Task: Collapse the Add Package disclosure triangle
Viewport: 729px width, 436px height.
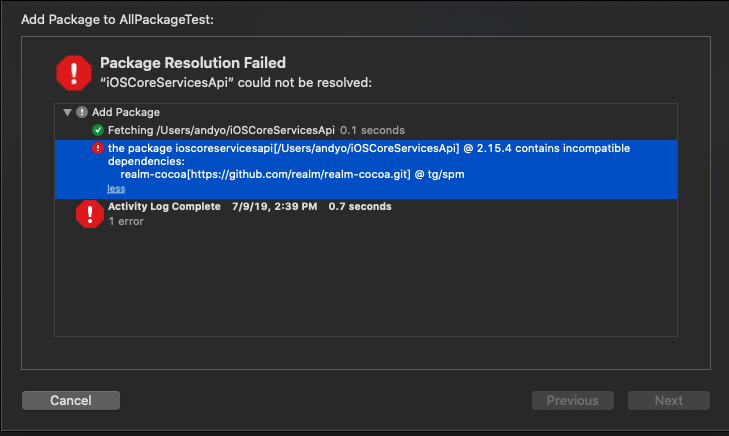Action: tap(67, 112)
